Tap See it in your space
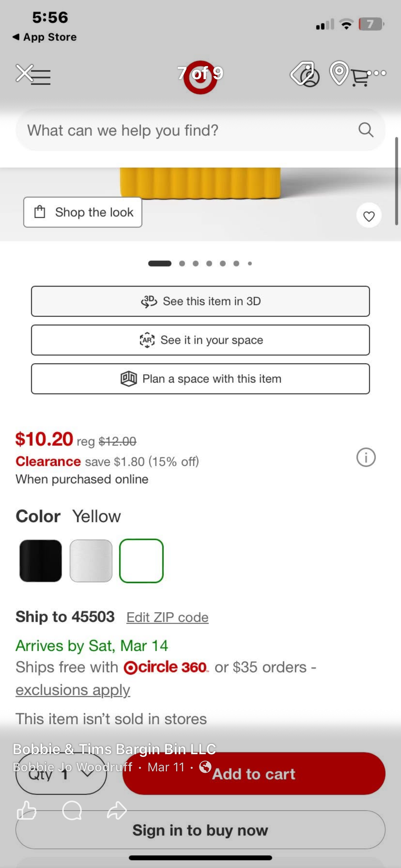Image resolution: width=401 pixels, height=868 pixels. 200,340
